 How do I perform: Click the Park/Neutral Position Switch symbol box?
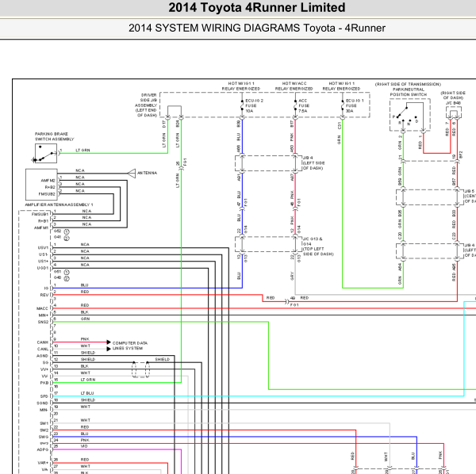pos(410,115)
